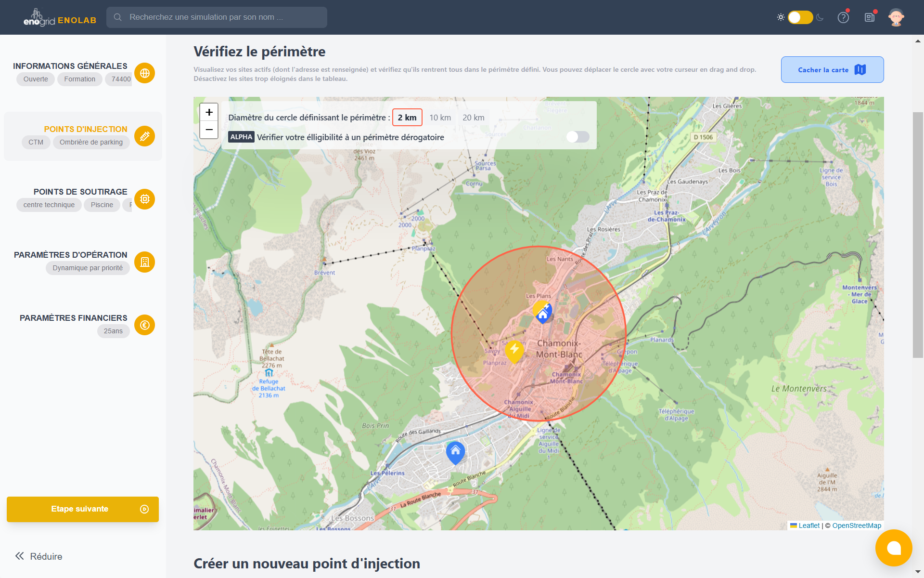Click the user avatar icon
The height and width of the screenshot is (578, 924).
point(896,17)
